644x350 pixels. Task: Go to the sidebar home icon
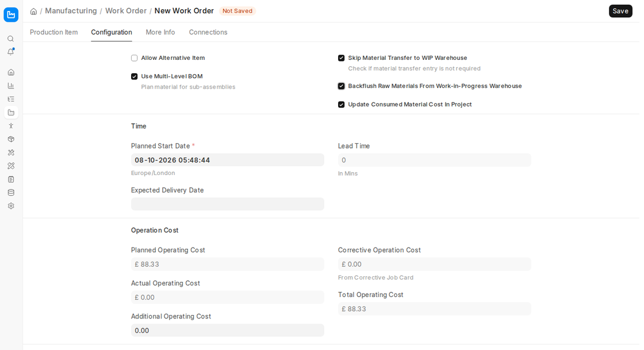(x=11, y=73)
